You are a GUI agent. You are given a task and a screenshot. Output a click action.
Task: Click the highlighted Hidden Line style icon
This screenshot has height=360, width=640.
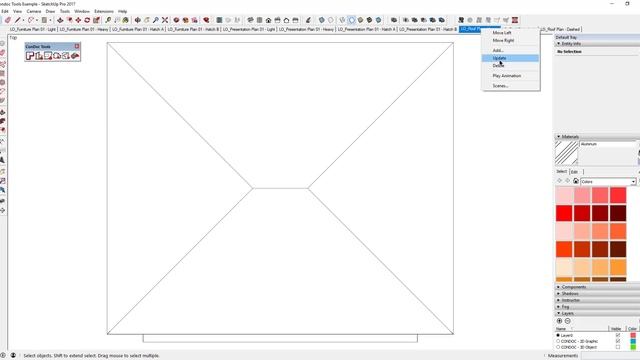click(x=351, y=20)
